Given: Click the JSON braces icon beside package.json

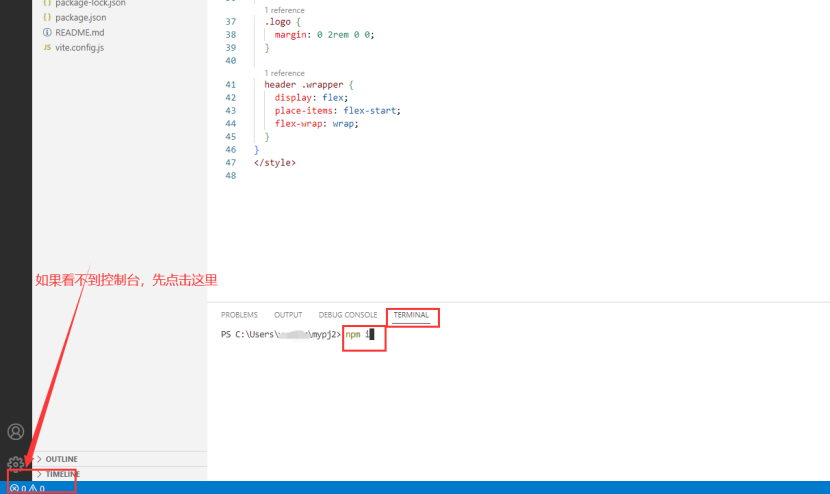Looking at the screenshot, I should point(47,17).
